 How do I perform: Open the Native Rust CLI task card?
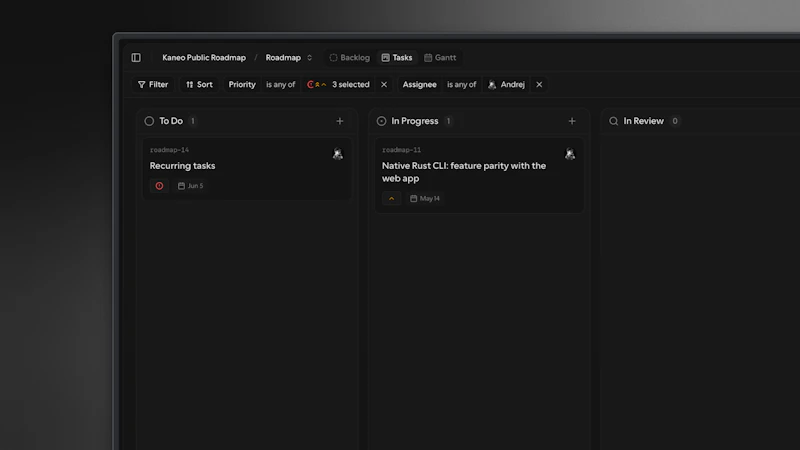click(x=479, y=175)
